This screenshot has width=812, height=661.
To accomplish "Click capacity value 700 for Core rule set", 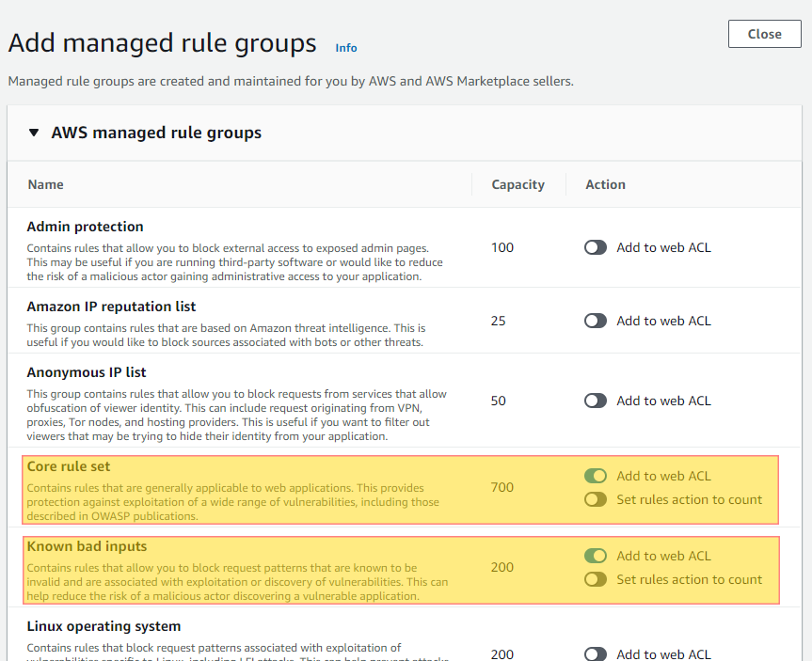I will [x=502, y=487].
